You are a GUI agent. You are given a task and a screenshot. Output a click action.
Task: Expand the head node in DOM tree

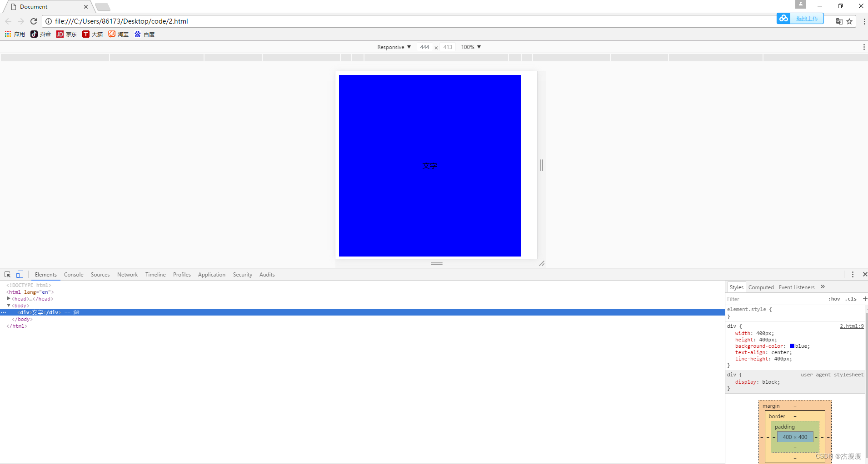[9, 299]
